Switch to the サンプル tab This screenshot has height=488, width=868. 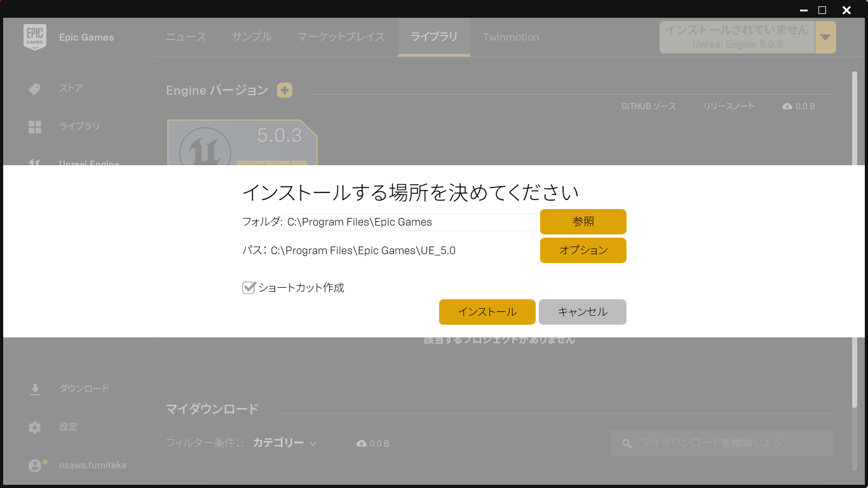pos(252,37)
